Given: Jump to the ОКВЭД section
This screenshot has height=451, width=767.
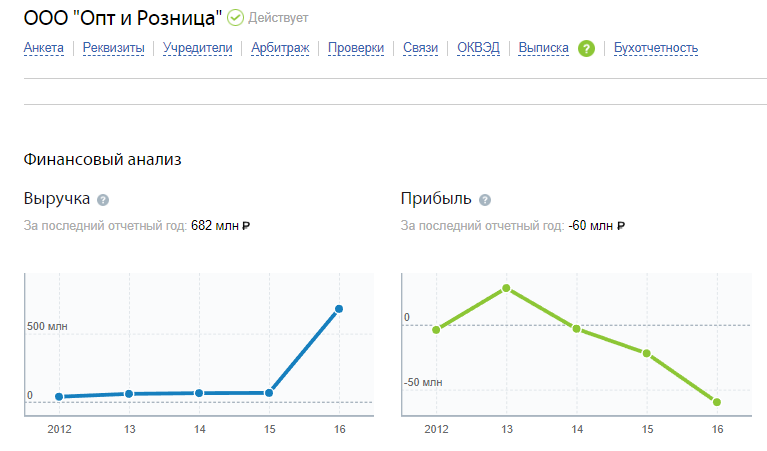Looking at the screenshot, I should coord(478,48).
